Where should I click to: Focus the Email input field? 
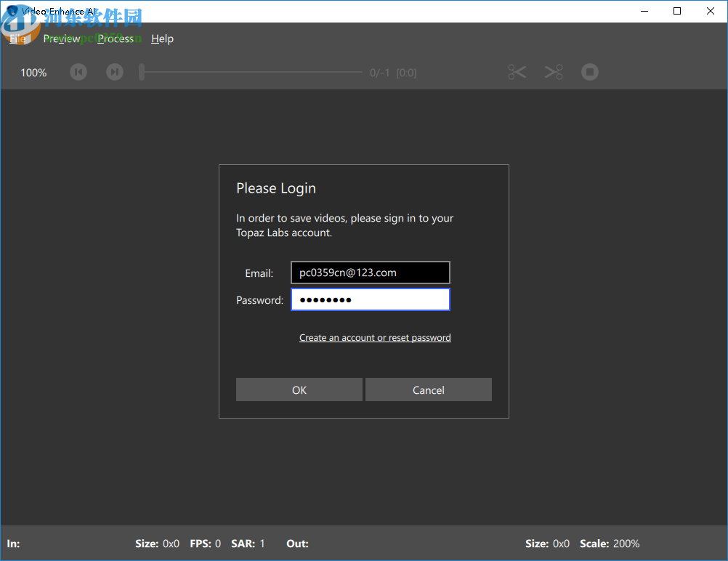click(371, 273)
